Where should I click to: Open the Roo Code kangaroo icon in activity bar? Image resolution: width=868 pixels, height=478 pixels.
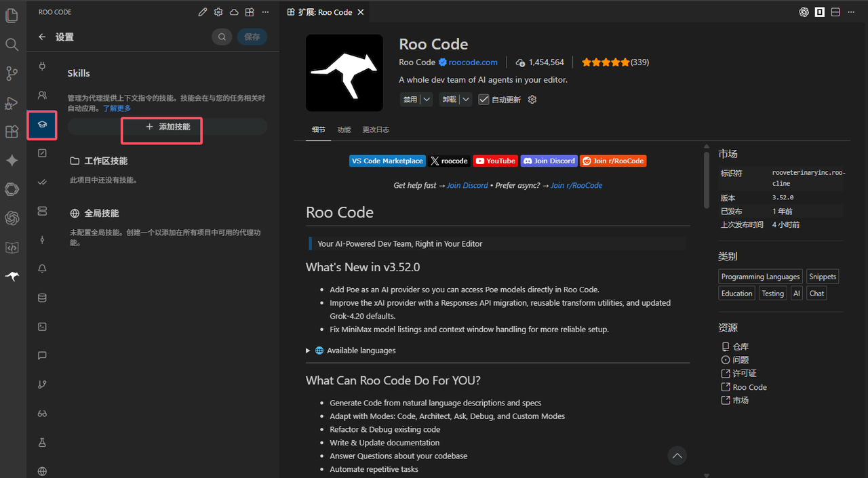(12, 276)
